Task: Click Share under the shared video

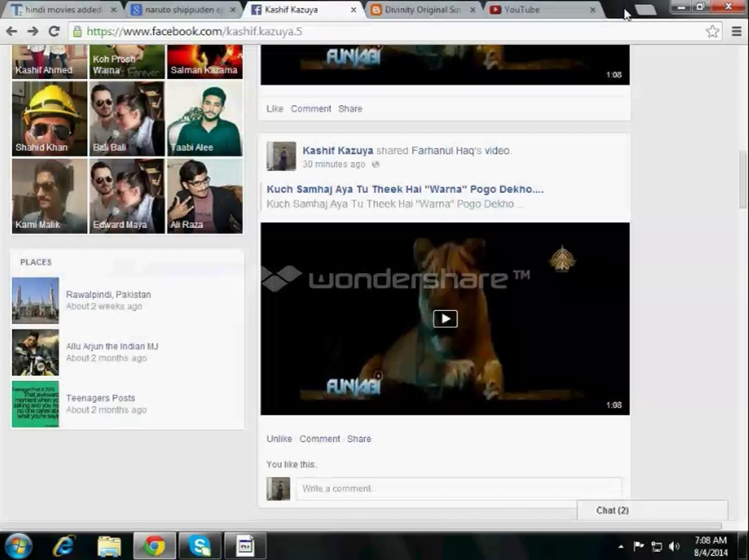Action: (x=359, y=439)
